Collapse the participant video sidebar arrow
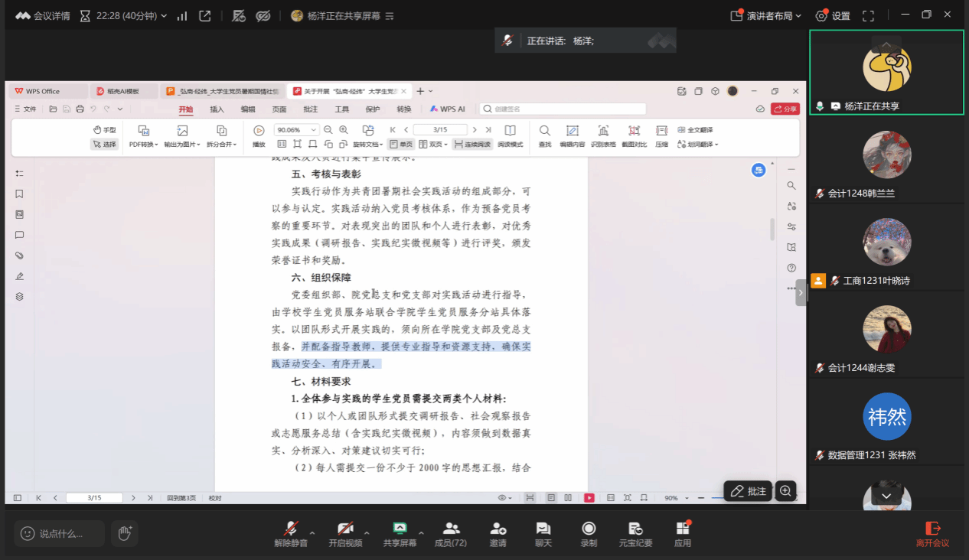 (801, 292)
